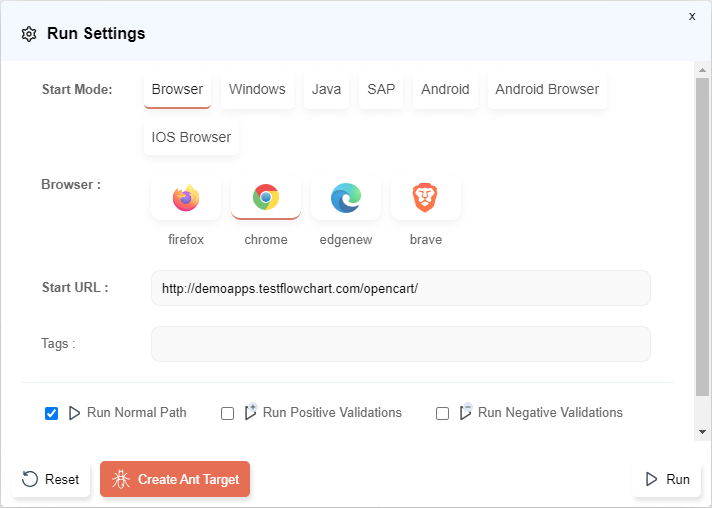Pick the Edge new browser icon
This screenshot has height=508, width=712.
pyautogui.click(x=346, y=198)
